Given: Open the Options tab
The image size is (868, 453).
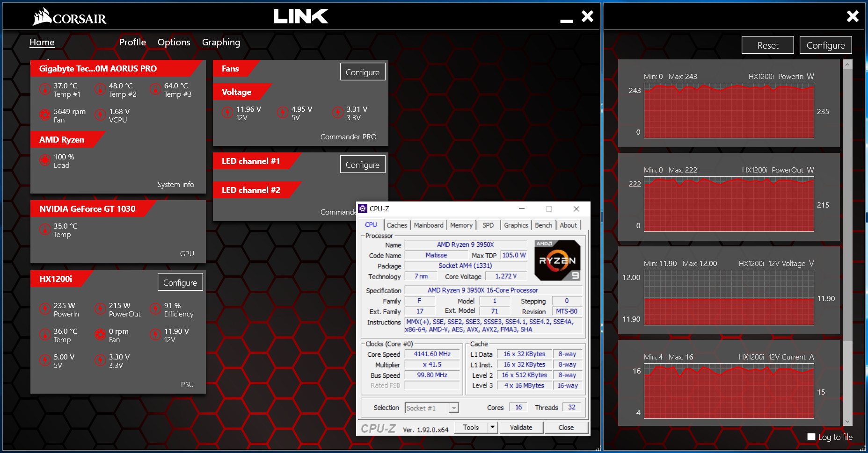Looking at the screenshot, I should (174, 42).
